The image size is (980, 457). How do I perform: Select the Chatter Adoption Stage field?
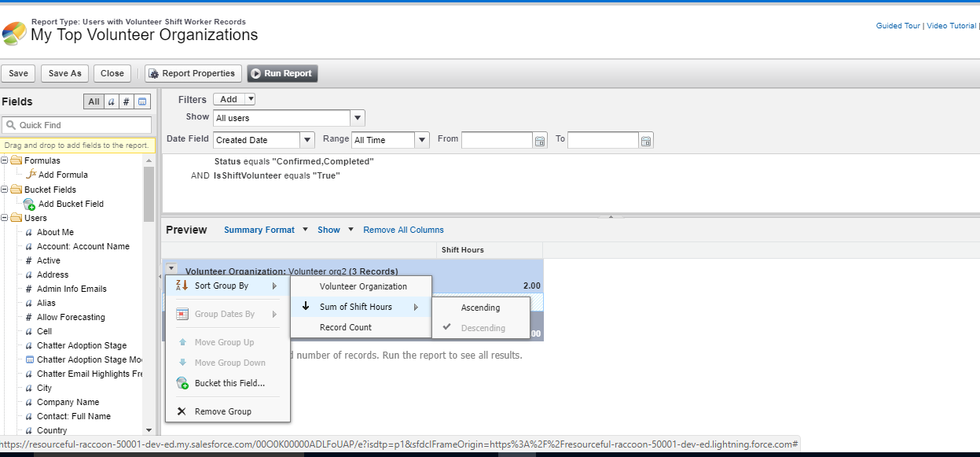pyautogui.click(x=82, y=345)
